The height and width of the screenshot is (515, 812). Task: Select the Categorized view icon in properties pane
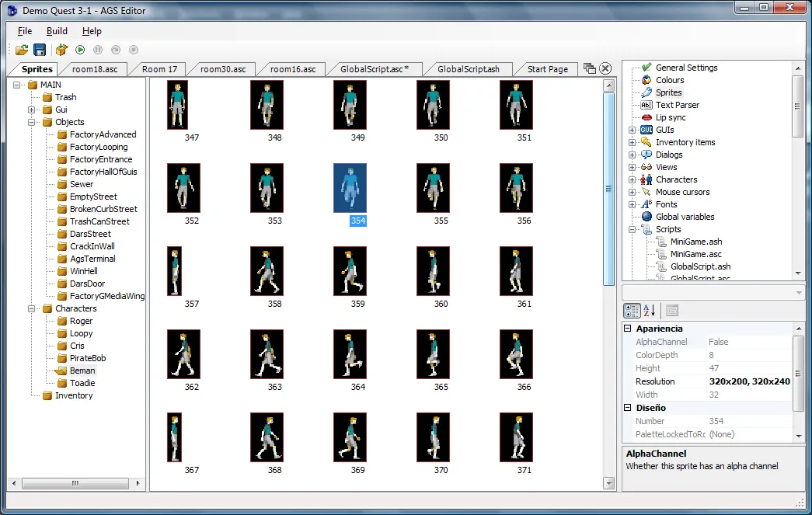(x=633, y=310)
